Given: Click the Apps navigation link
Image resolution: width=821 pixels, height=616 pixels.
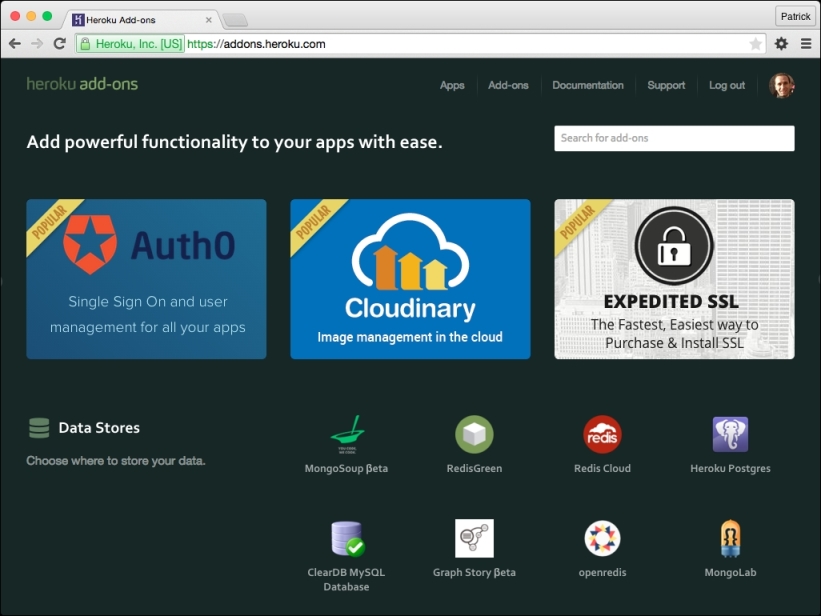Looking at the screenshot, I should point(452,86).
